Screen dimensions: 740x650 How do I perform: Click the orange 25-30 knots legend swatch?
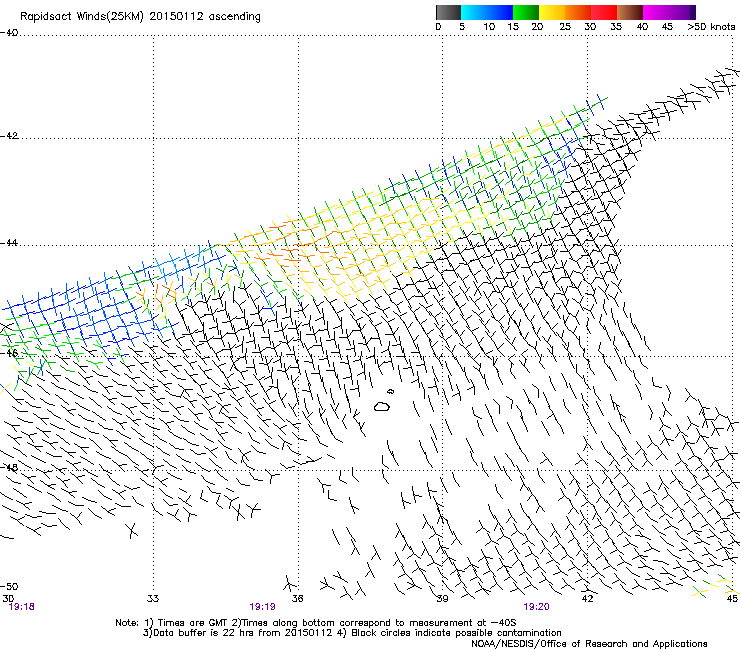(578, 12)
